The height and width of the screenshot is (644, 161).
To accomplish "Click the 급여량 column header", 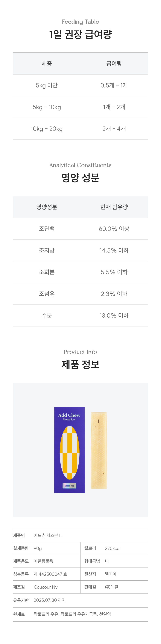I will pos(114,64).
